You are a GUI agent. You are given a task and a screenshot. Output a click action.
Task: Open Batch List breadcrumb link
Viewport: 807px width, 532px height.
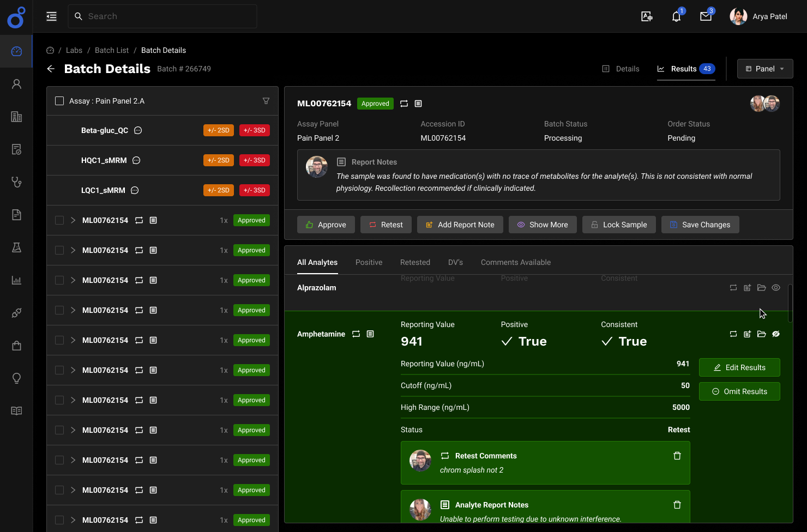(112, 50)
